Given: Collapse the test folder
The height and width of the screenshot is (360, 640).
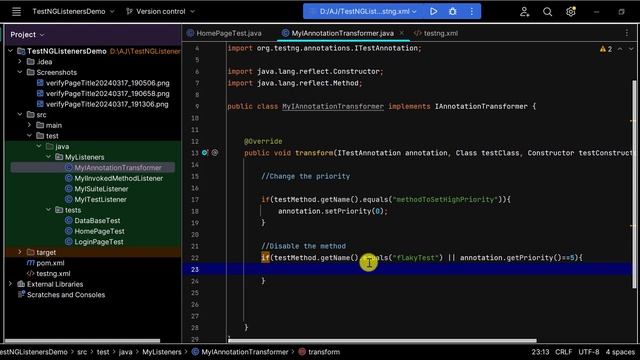Looking at the screenshot, I should tap(29, 136).
